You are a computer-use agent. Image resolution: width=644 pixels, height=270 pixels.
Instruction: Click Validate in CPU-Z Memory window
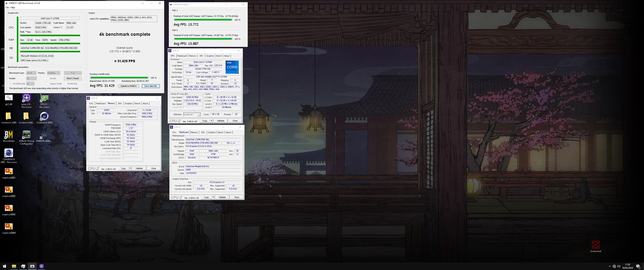[x=139, y=168]
